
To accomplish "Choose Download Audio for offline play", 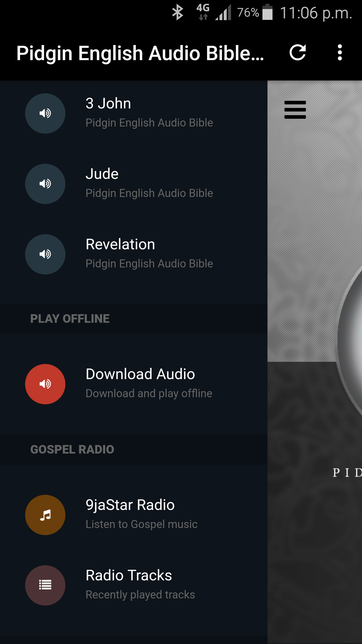I will click(134, 384).
